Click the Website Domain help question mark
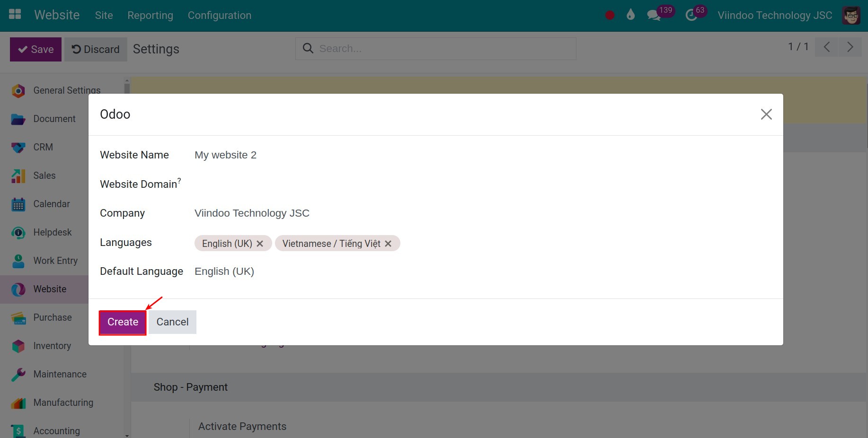The height and width of the screenshot is (438, 868). tap(179, 180)
